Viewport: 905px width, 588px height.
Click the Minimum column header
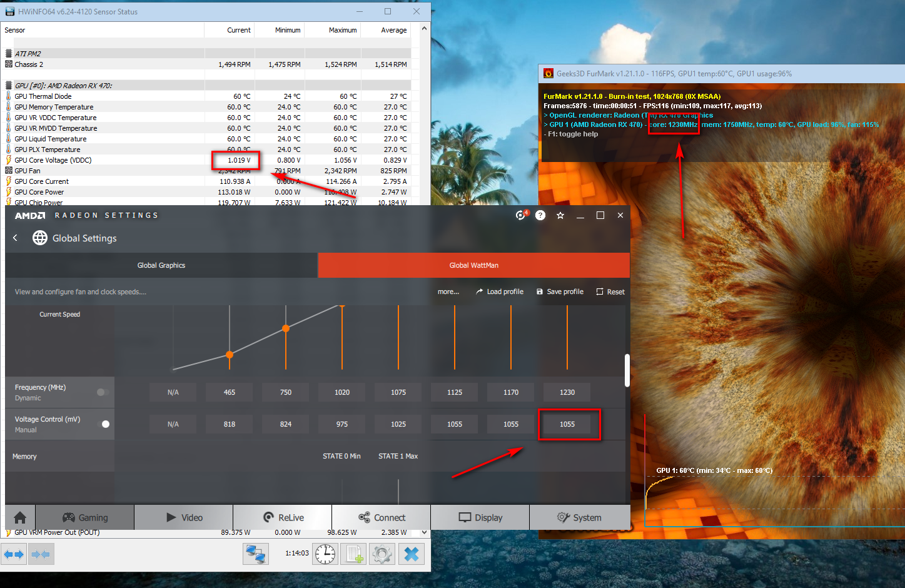(x=280, y=30)
